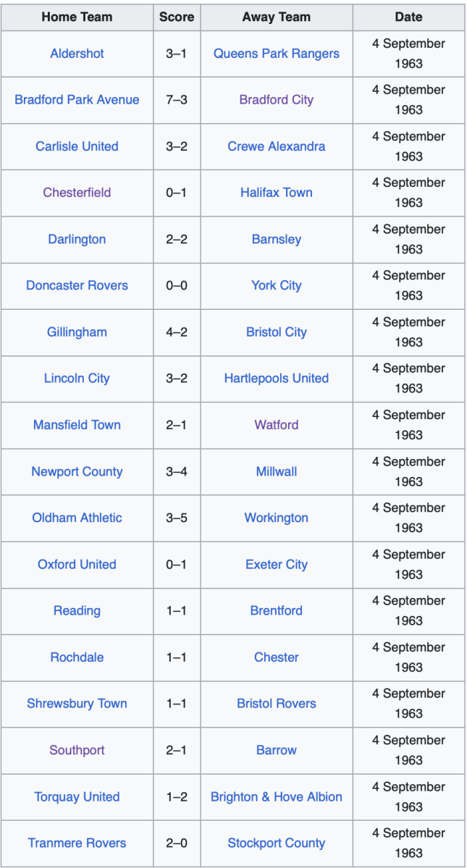This screenshot has width=467, height=868.
Task: Click the Workington link
Action: coord(276,518)
